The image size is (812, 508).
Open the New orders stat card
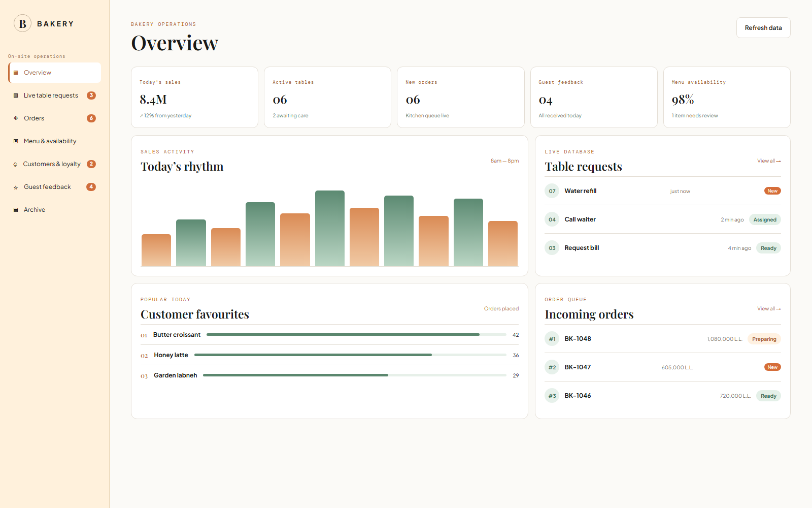tap(461, 98)
